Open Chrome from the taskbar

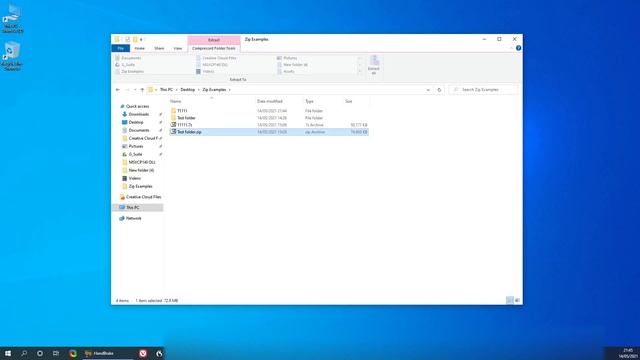73,353
